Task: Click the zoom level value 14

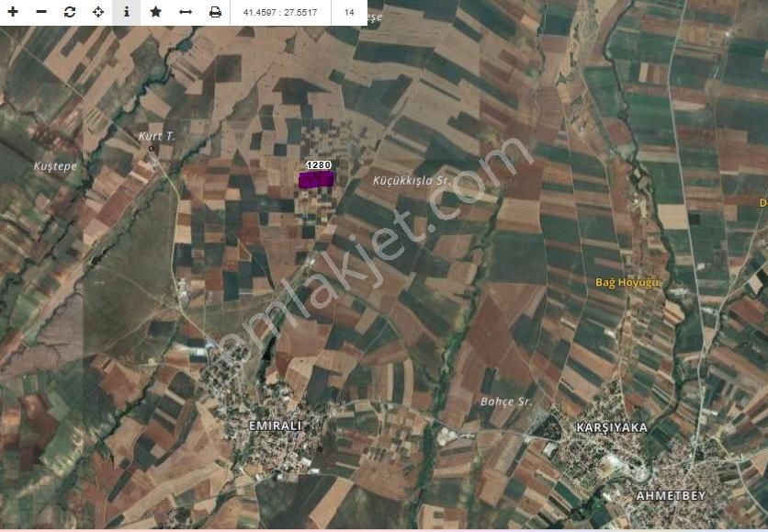Action: [x=349, y=12]
